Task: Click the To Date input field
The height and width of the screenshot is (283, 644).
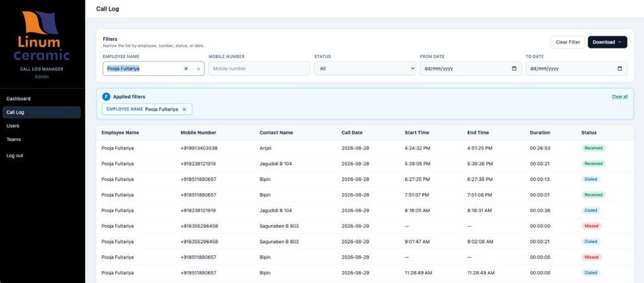Action: [576, 69]
